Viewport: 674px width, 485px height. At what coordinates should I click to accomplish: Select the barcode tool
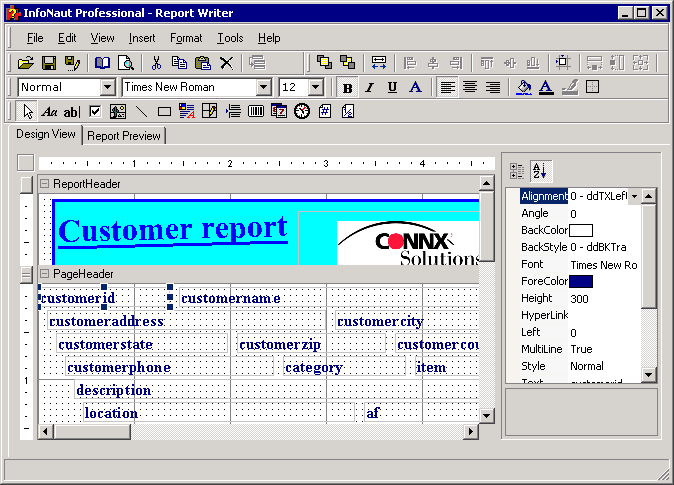coord(256,112)
